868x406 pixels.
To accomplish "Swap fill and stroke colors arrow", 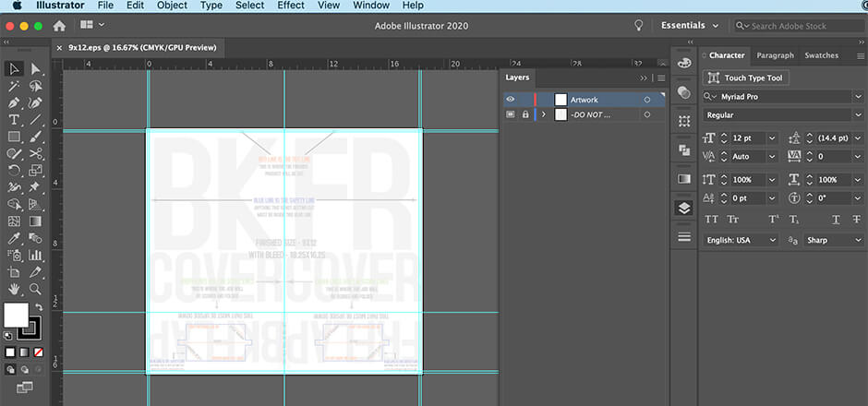I will (39, 306).
